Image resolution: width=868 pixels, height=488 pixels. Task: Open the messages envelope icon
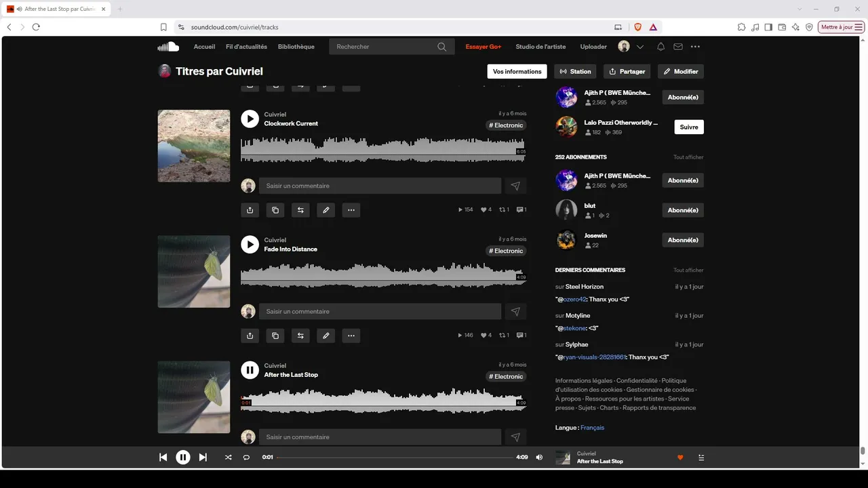click(x=678, y=47)
